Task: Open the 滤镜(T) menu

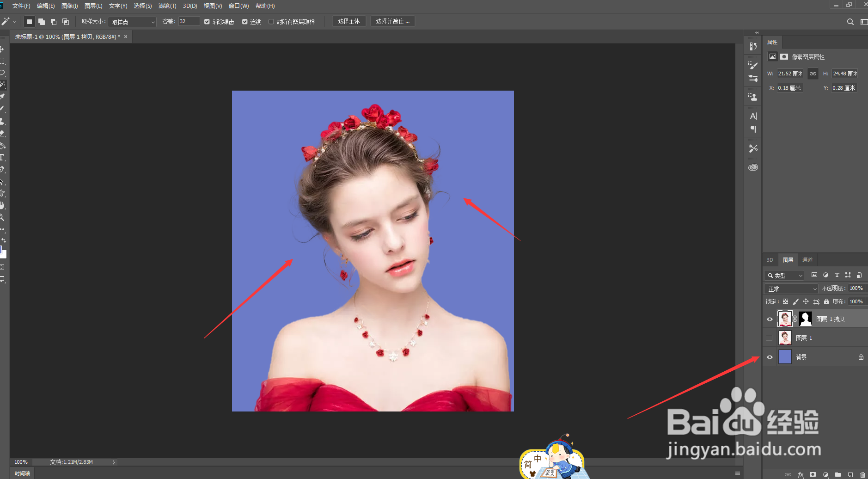Action: [x=167, y=6]
